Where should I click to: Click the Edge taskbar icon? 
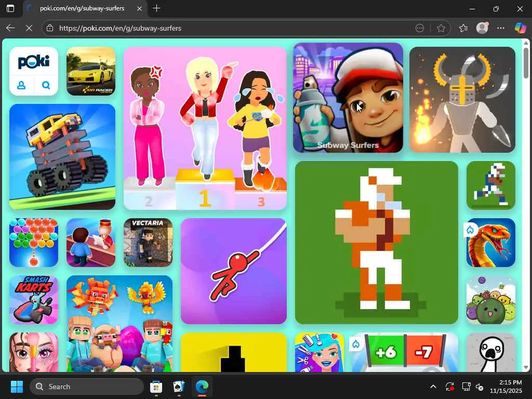tap(202, 387)
